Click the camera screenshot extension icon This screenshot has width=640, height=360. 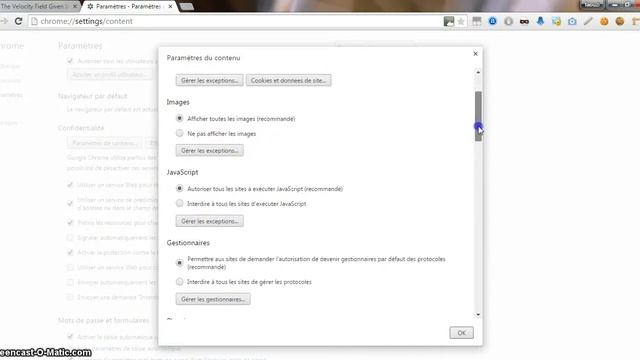tap(572, 21)
